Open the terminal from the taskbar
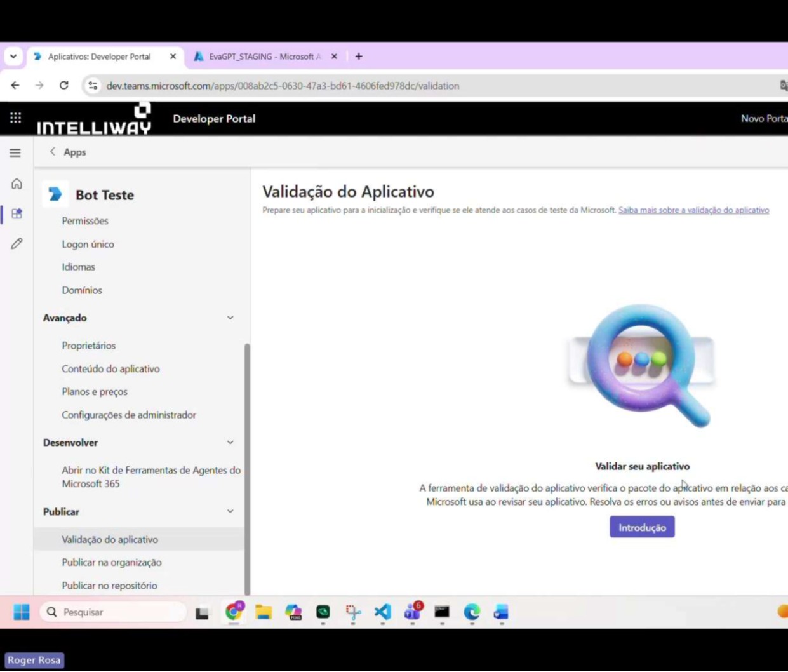 tap(442, 612)
